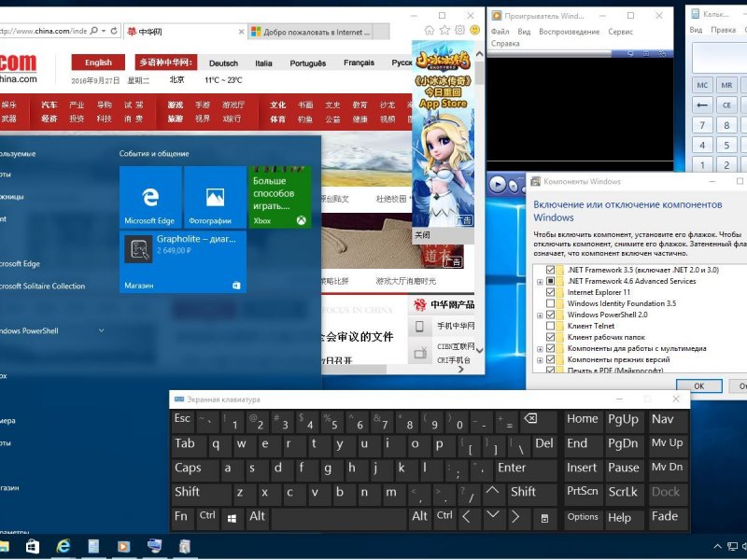The image size is (747, 560).
Task: Open the Xbox tile in Start menu
Action: [279, 197]
